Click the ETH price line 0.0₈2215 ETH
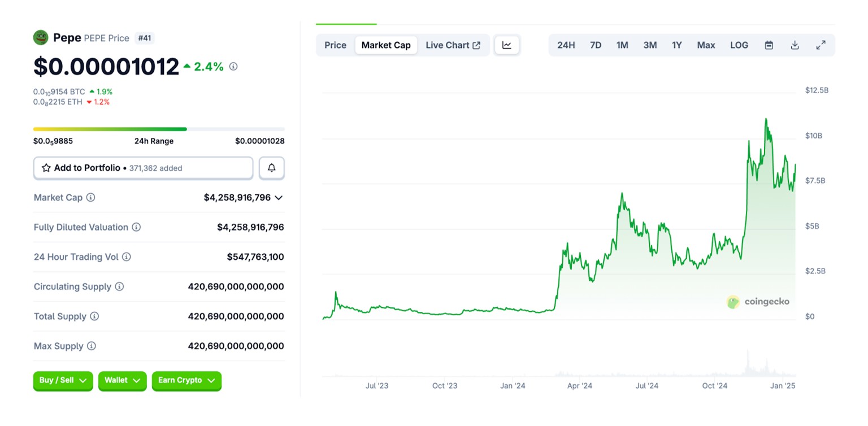Screen dimensions: 868x426 click(58, 102)
